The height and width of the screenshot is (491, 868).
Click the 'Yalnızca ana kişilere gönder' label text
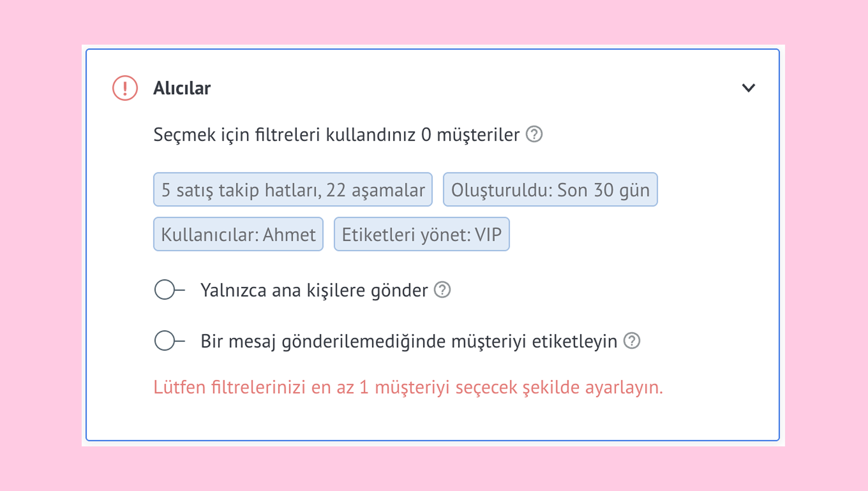click(x=314, y=290)
